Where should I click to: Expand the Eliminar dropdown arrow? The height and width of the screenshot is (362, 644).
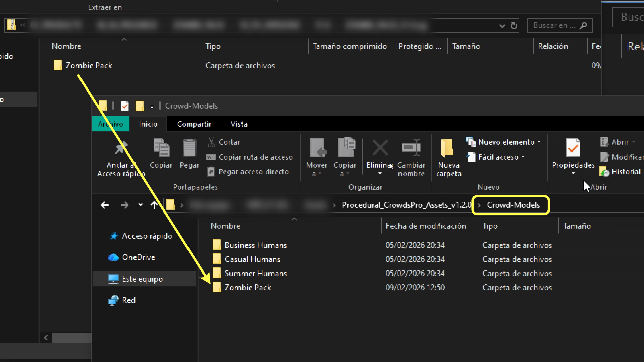point(380,174)
